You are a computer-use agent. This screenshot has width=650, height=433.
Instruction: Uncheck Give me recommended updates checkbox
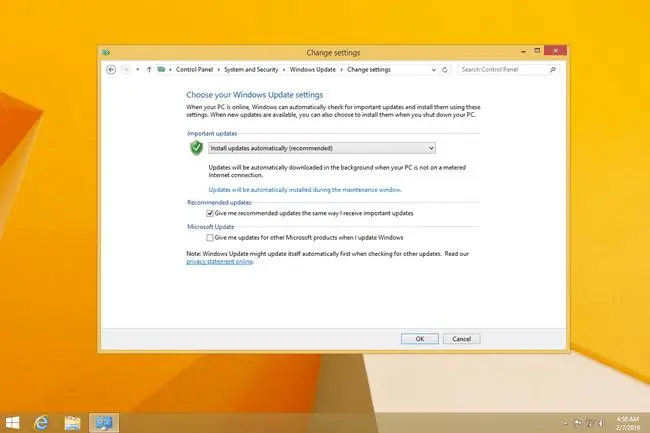click(x=210, y=213)
